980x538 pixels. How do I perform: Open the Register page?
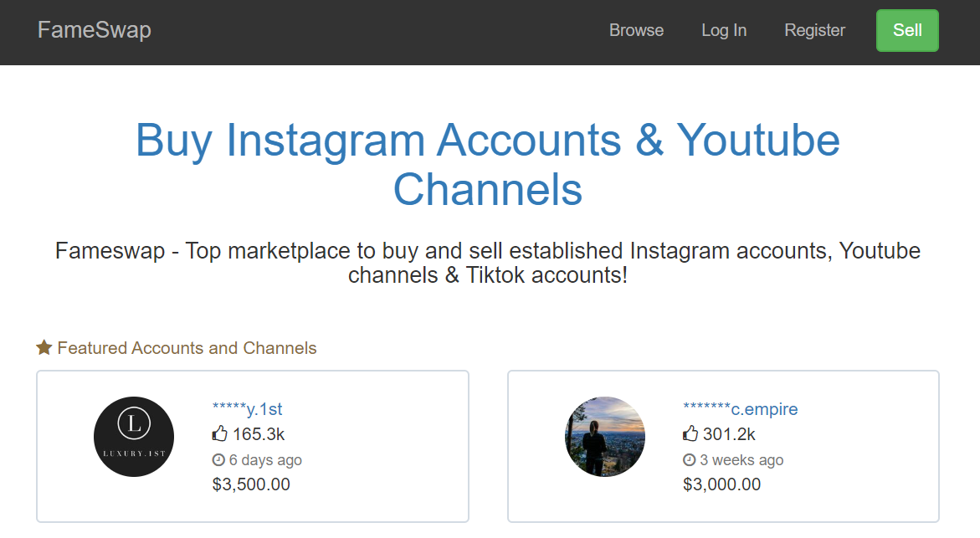coord(814,30)
